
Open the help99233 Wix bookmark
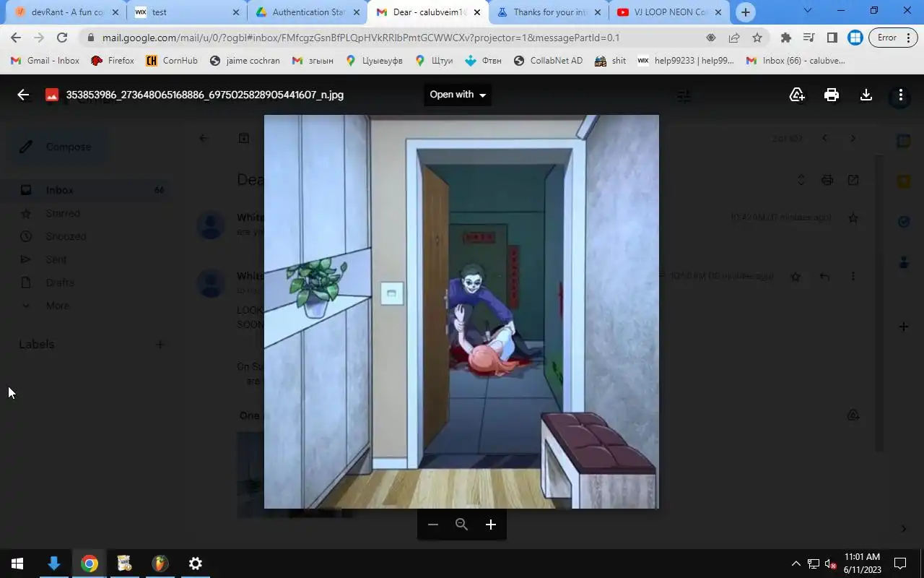687,61
